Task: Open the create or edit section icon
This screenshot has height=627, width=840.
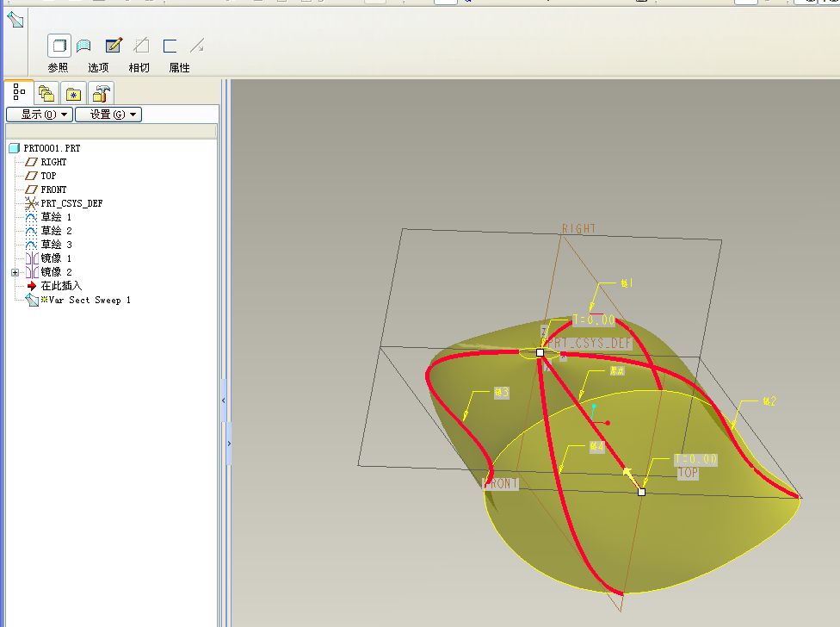Action: point(114,46)
